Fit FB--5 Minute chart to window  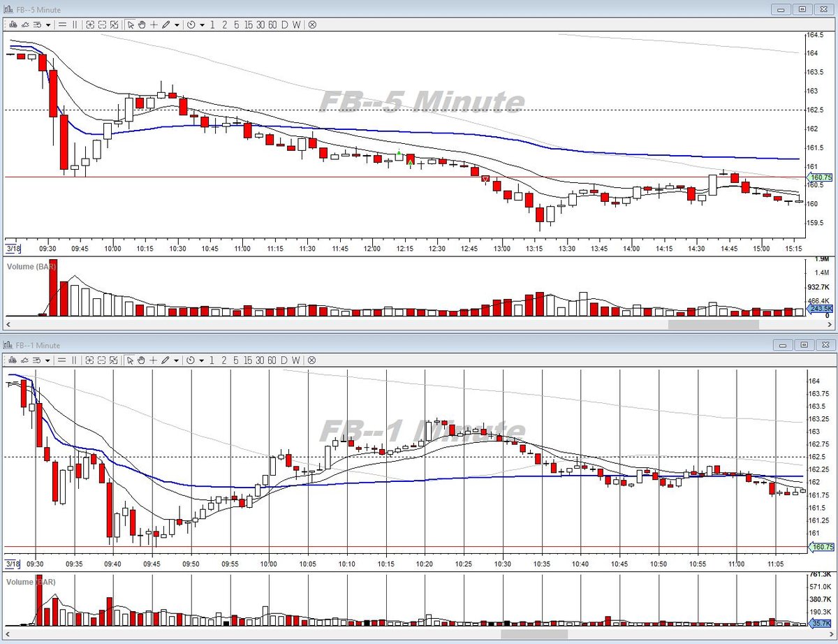coord(114,24)
